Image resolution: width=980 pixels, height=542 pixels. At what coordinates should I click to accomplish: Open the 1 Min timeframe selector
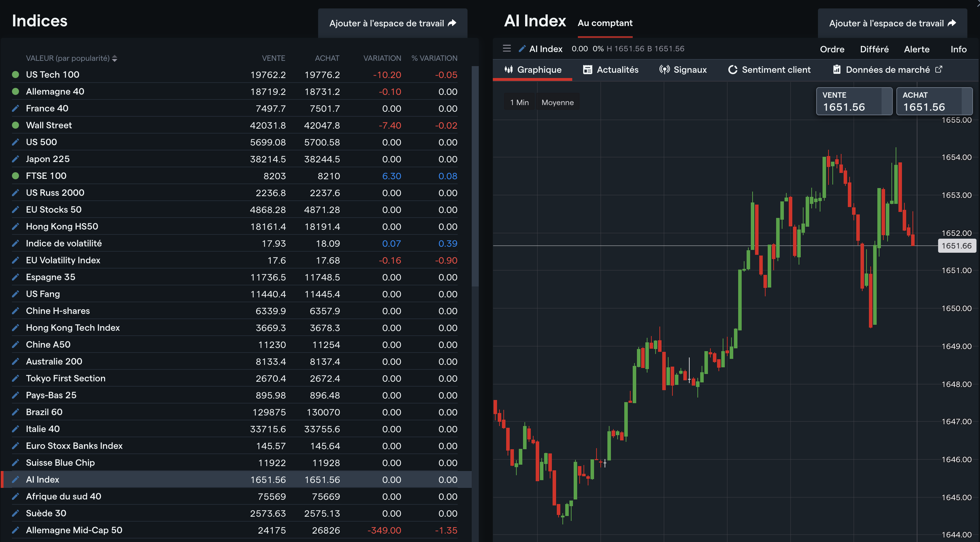click(x=519, y=102)
